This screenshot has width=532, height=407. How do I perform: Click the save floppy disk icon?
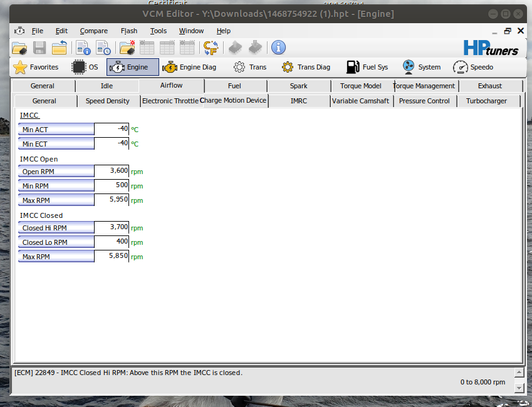39,48
